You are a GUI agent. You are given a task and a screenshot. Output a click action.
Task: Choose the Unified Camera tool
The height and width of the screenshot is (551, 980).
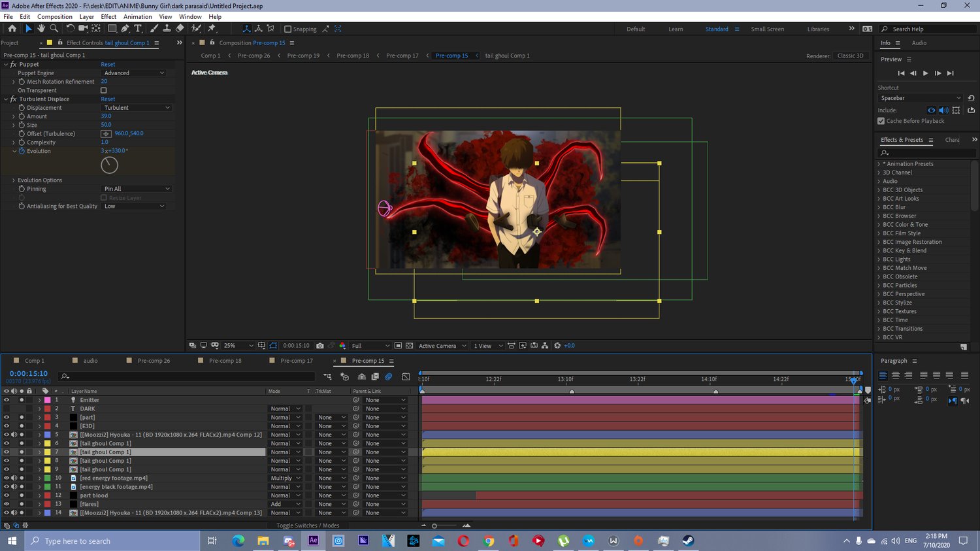click(x=83, y=29)
